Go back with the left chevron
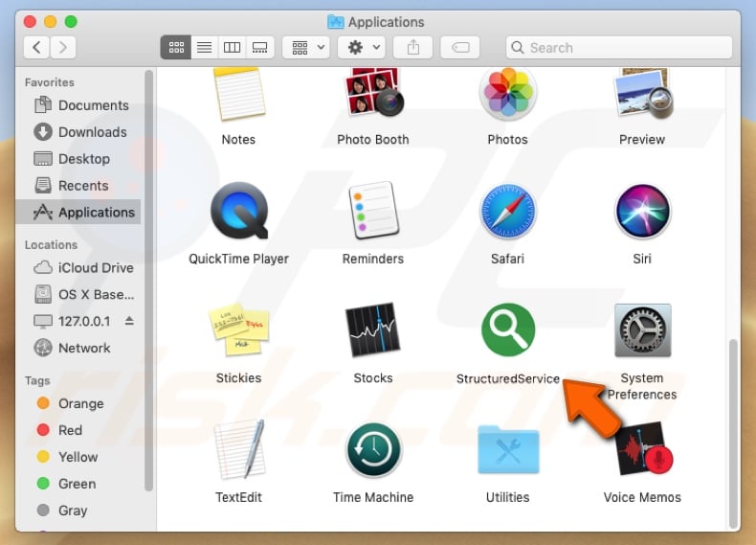 36,47
